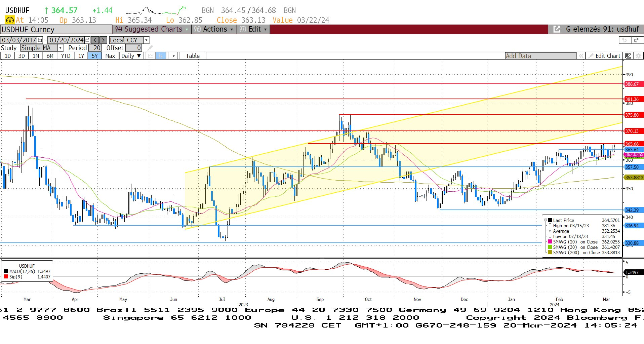This screenshot has height=344, width=644.
Task: Click the Edit Chart button
Action: pos(604,56)
